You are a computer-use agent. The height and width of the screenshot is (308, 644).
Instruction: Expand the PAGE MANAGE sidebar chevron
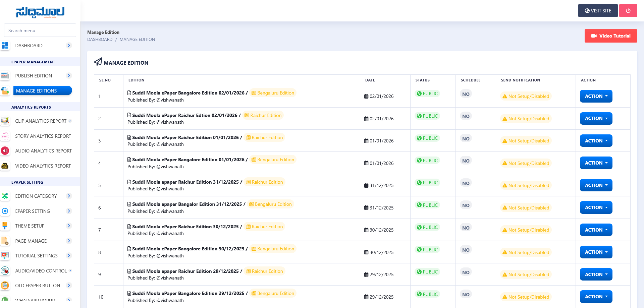(69, 241)
